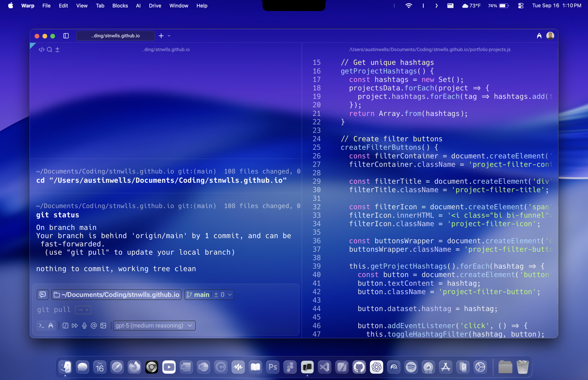Click the stnwlls.github.io tab title field
The height and width of the screenshot is (380, 588).
point(115,36)
